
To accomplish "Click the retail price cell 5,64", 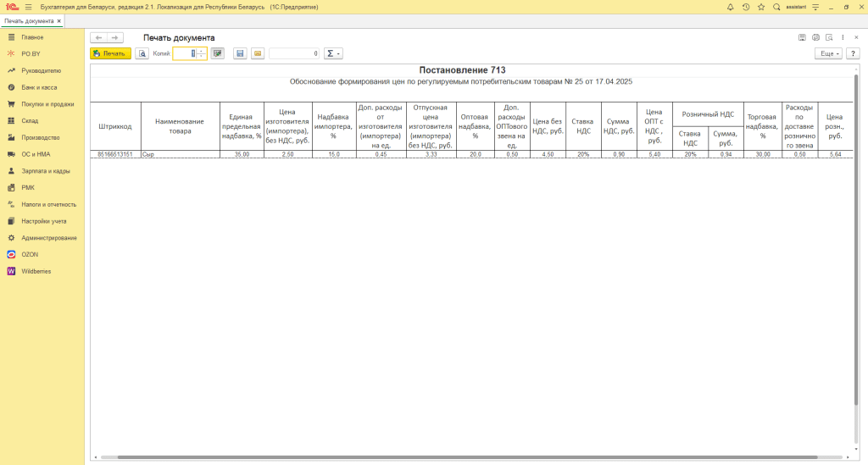I will point(835,154).
